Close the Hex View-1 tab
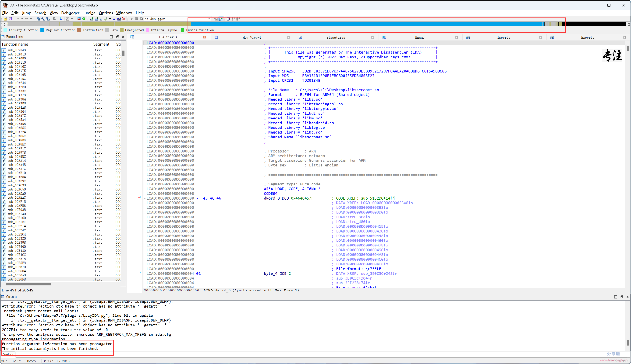631x364 pixels. point(289,37)
